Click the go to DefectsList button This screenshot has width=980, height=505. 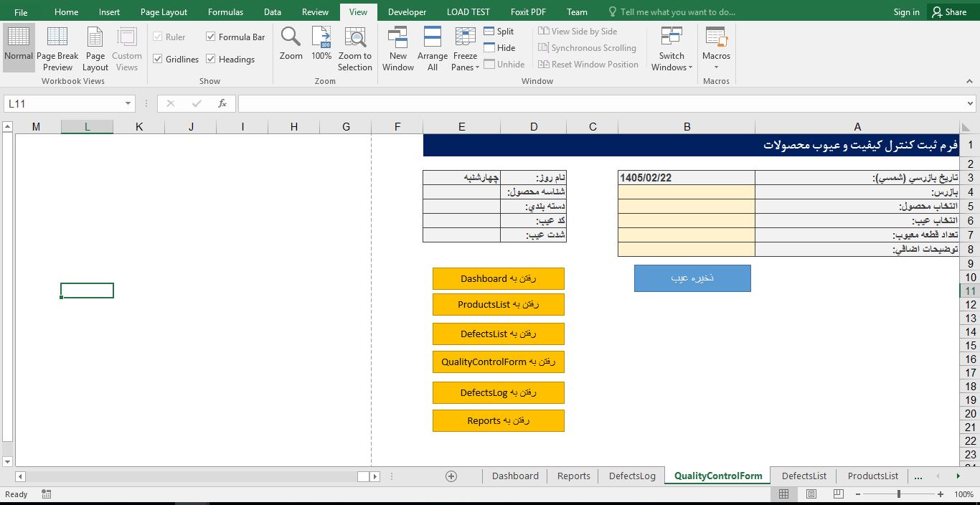coord(499,334)
